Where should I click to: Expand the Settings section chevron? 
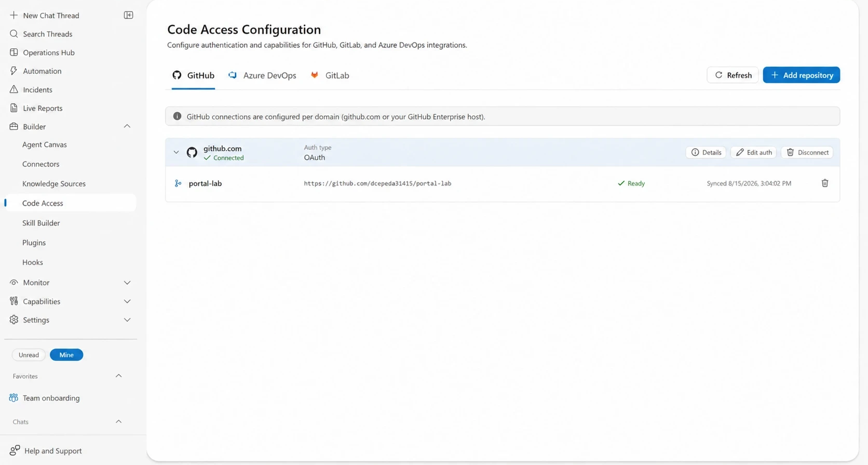pyautogui.click(x=127, y=320)
